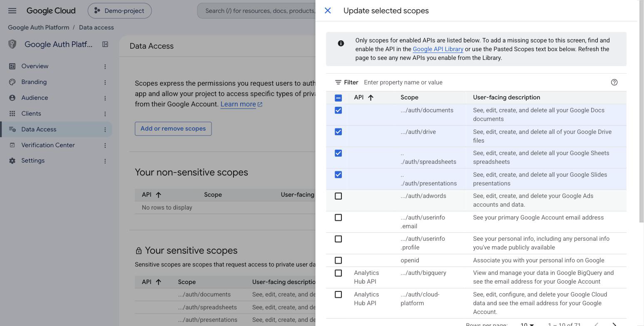Sort scopes panel by API column arrow
This screenshot has width=644, height=326.
370,98
